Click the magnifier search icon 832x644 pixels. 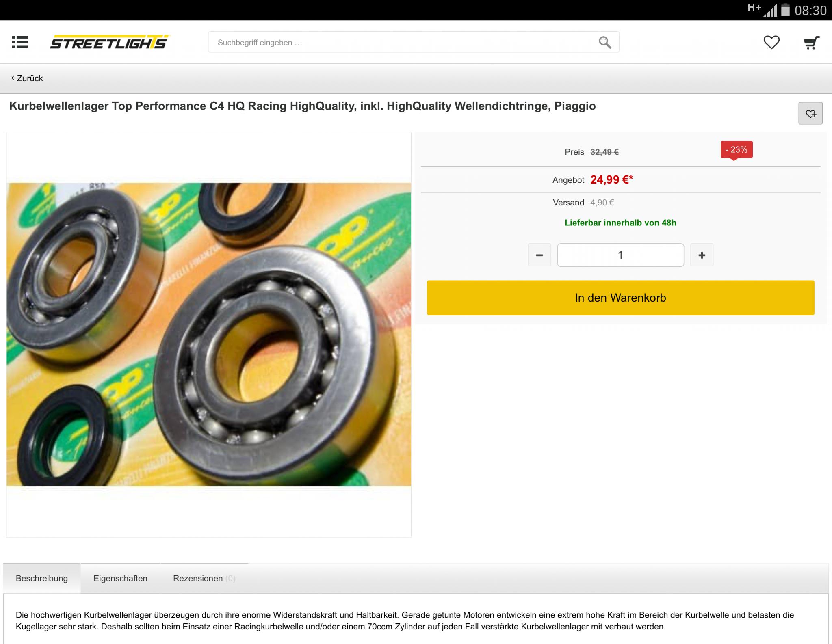[x=604, y=42]
